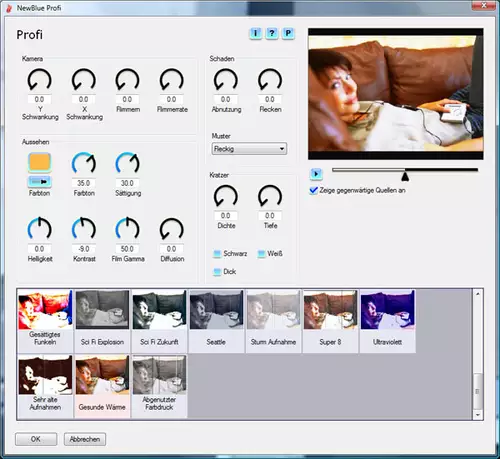The height and width of the screenshot is (459, 500).
Task: Click the Abnutzung knob
Action: pyautogui.click(x=226, y=80)
